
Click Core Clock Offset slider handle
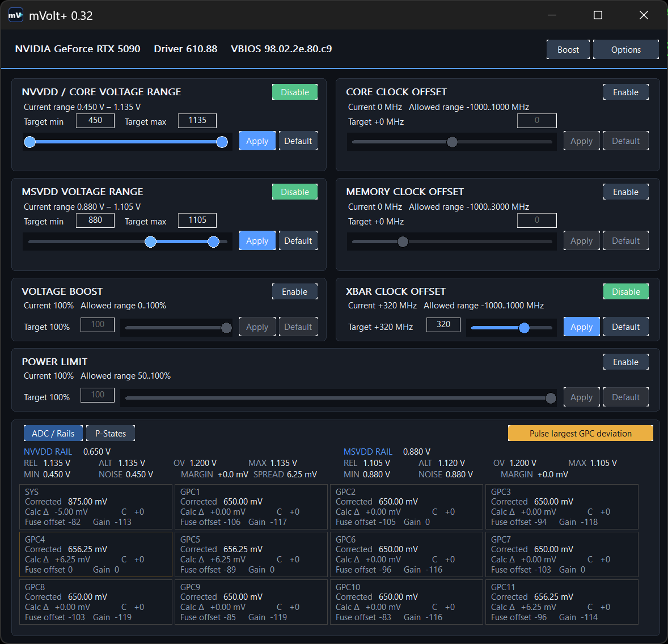(x=452, y=142)
